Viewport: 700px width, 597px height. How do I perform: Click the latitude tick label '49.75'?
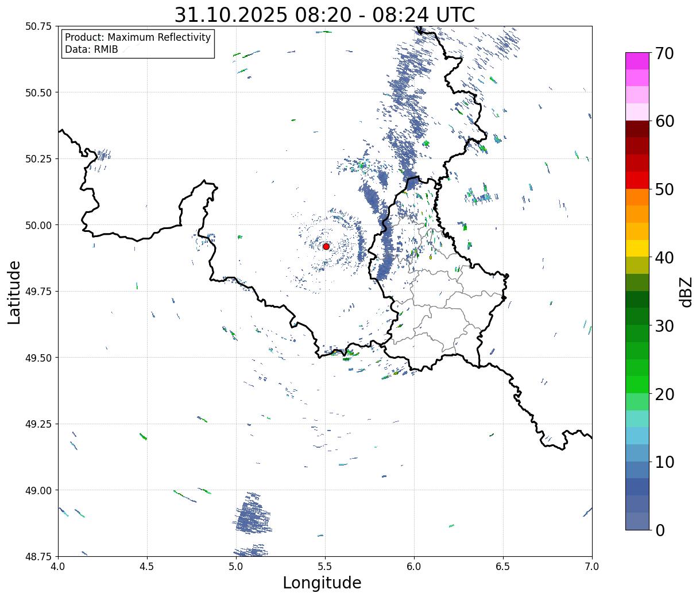click(38, 292)
